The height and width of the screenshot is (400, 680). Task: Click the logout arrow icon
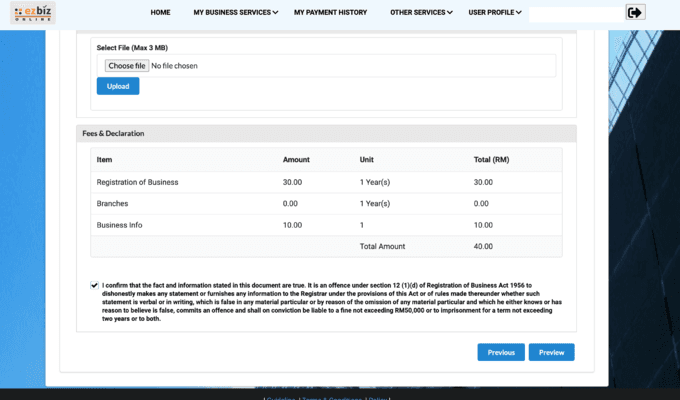pos(635,12)
